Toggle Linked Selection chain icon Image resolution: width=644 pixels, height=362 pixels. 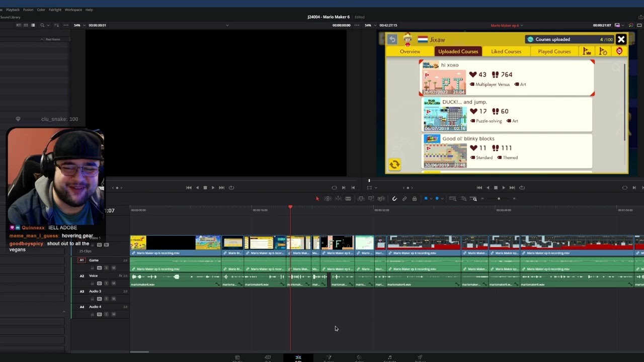405,199
